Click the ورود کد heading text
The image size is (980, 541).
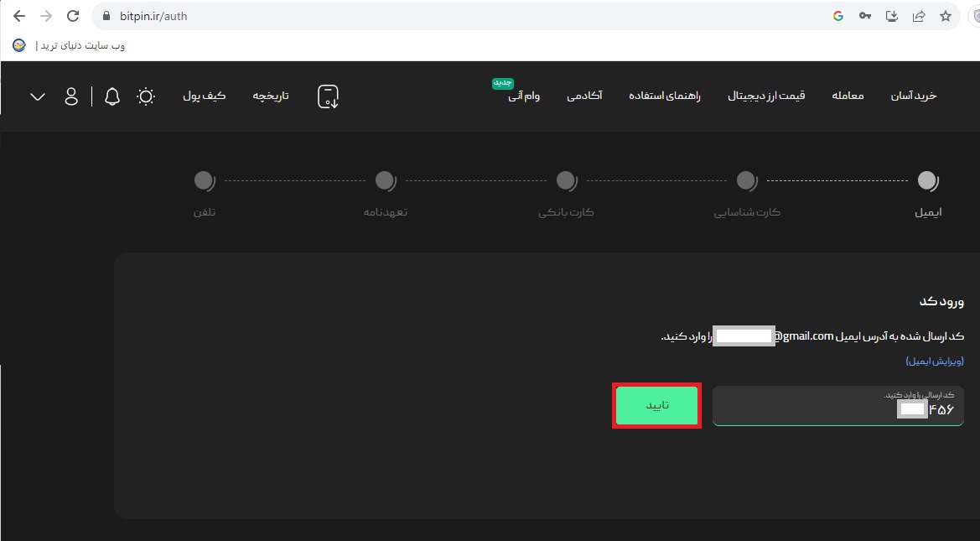pos(941,301)
